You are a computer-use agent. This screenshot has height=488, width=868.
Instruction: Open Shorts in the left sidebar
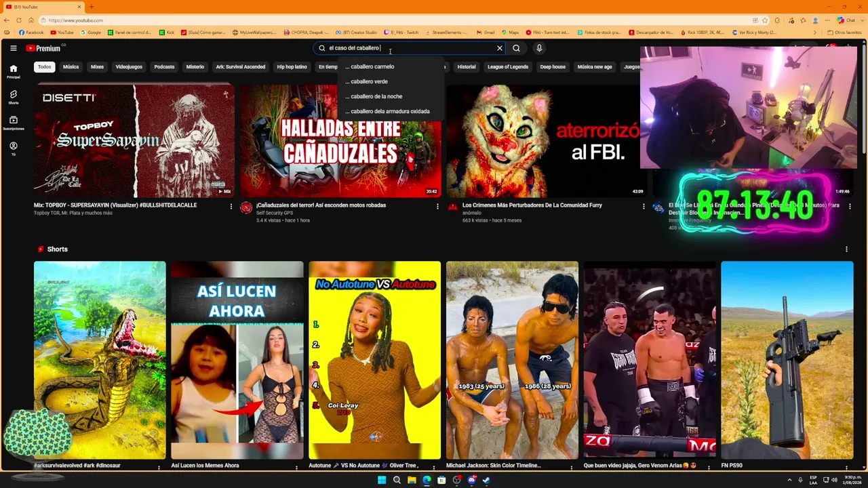13,97
